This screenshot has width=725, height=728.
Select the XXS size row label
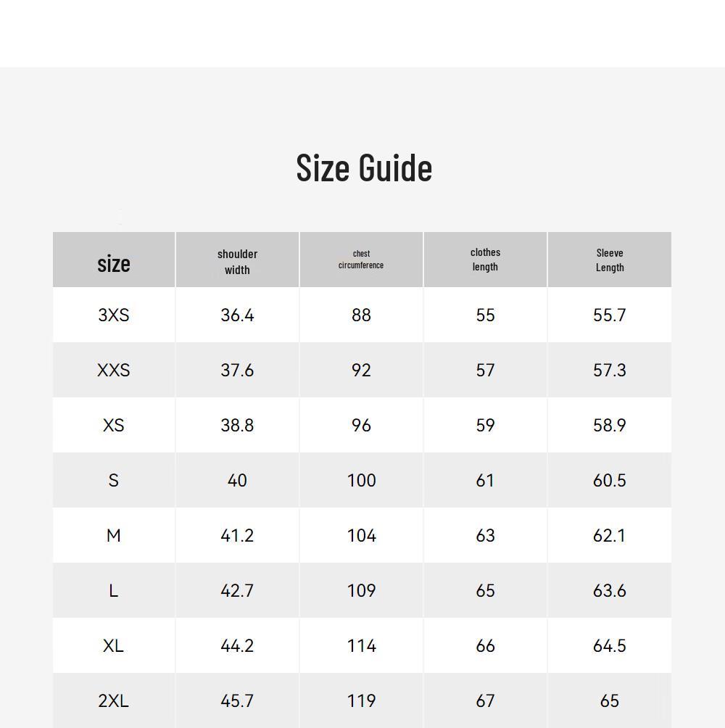coord(114,370)
